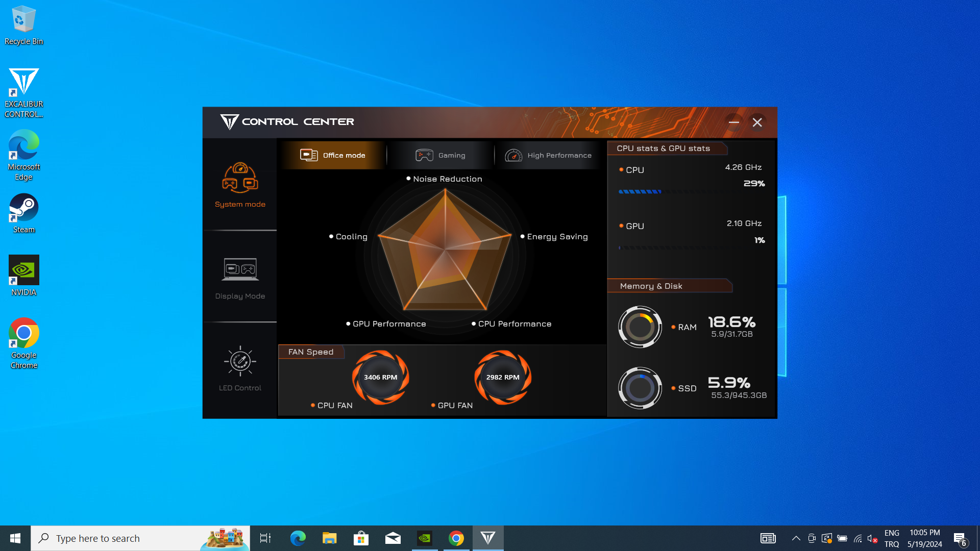Minimize the Control Center window
Screen dimensions: 980x551
coord(733,122)
